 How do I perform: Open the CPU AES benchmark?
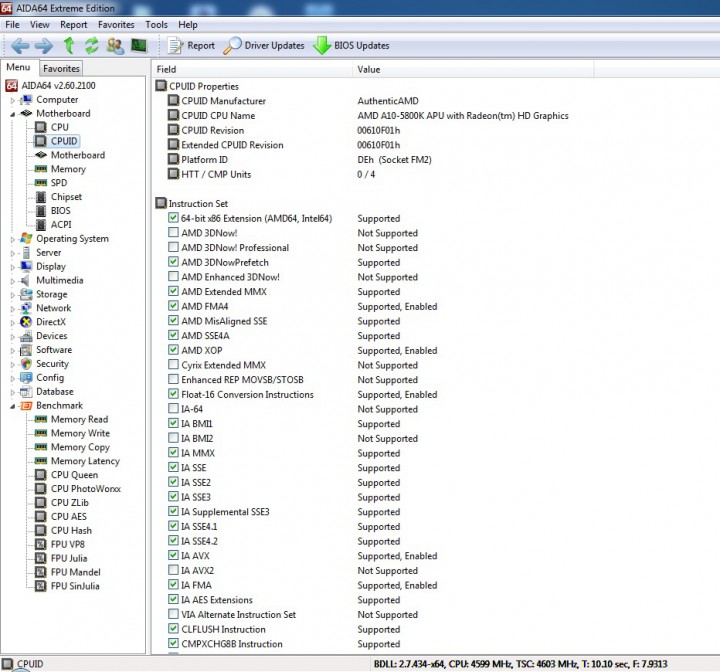point(68,516)
